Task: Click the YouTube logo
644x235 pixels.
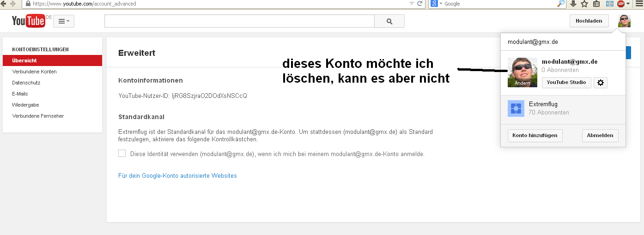Action: click(28, 21)
